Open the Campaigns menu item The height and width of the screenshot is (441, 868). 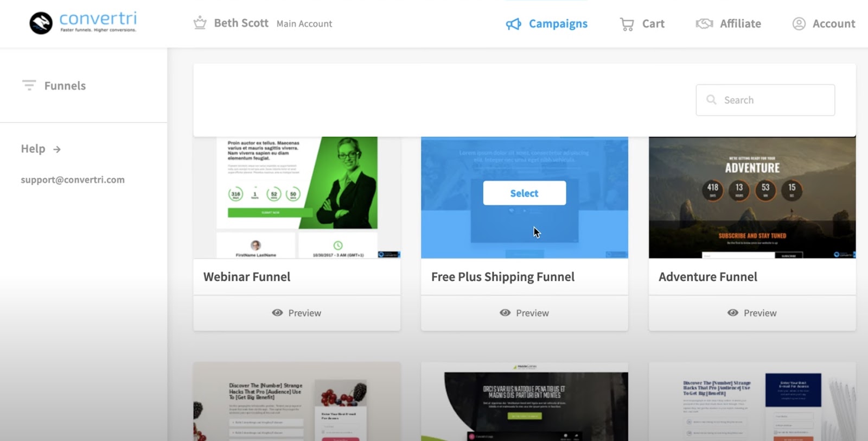(x=558, y=24)
